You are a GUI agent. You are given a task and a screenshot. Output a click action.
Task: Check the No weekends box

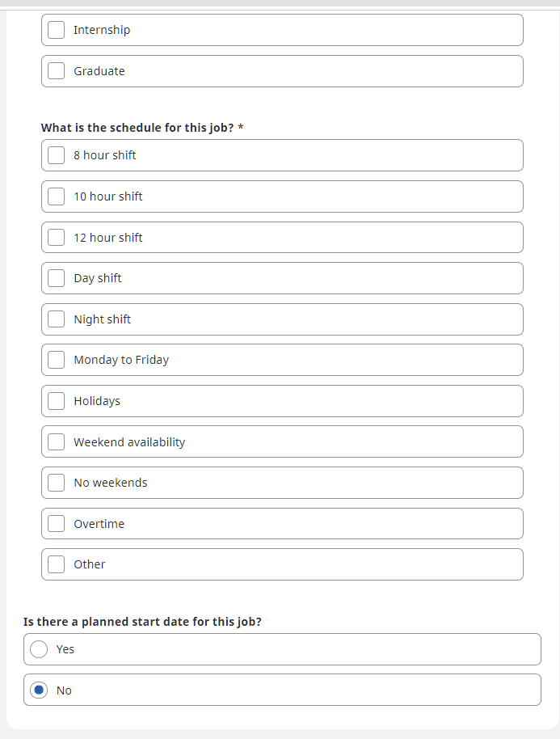pos(56,483)
